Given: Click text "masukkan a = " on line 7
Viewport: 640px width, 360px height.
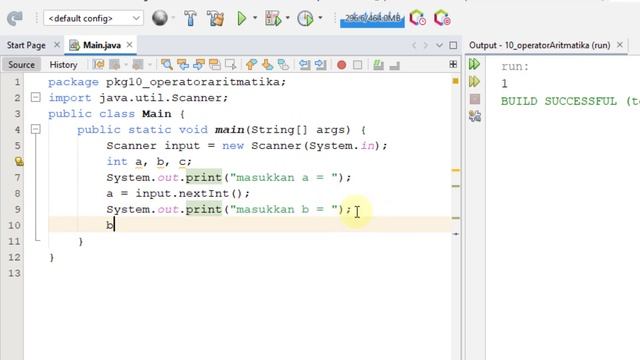Looking at the screenshot, I should 284,178.
